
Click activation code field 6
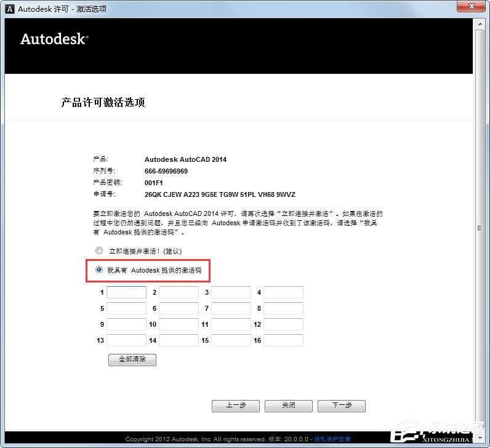(x=179, y=308)
